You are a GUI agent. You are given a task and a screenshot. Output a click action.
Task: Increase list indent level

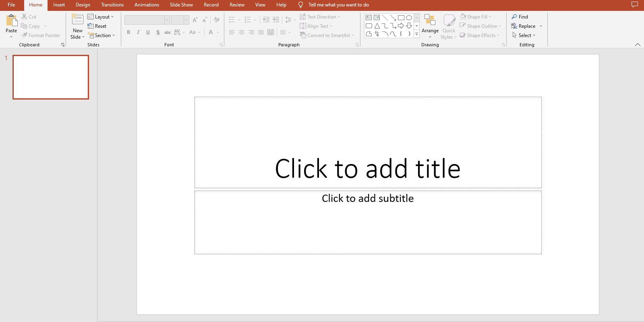pos(276,20)
